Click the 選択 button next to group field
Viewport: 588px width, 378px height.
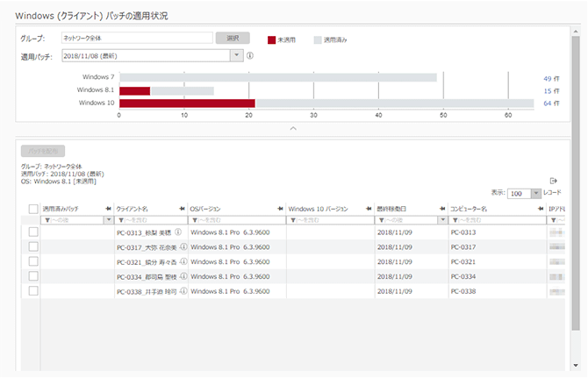(233, 39)
